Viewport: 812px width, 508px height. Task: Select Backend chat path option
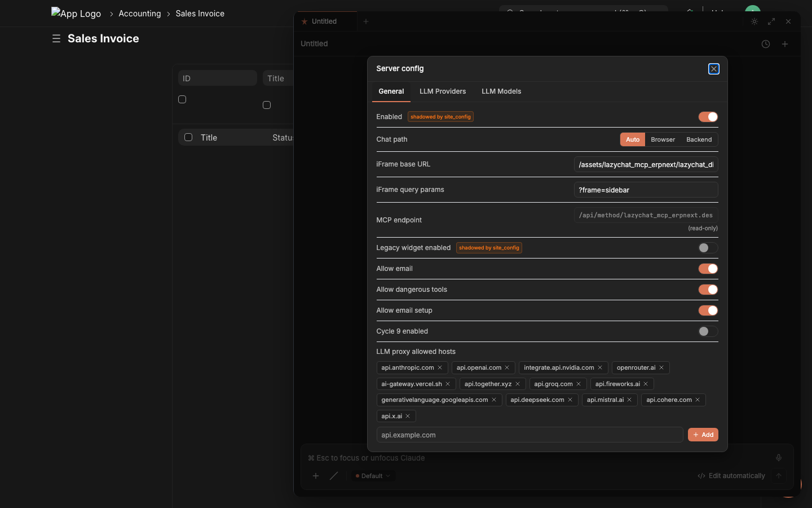pos(699,139)
